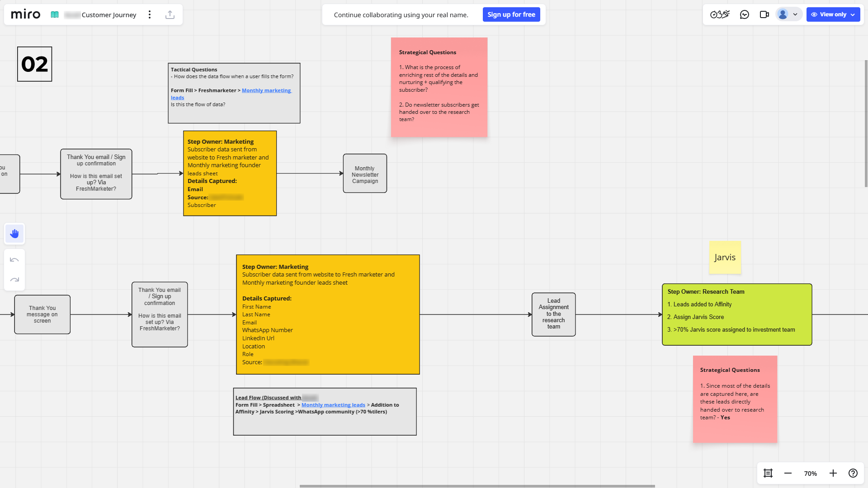
Task: Open Monthly marketing leads link in Lead Flow box
Action: [x=333, y=405]
